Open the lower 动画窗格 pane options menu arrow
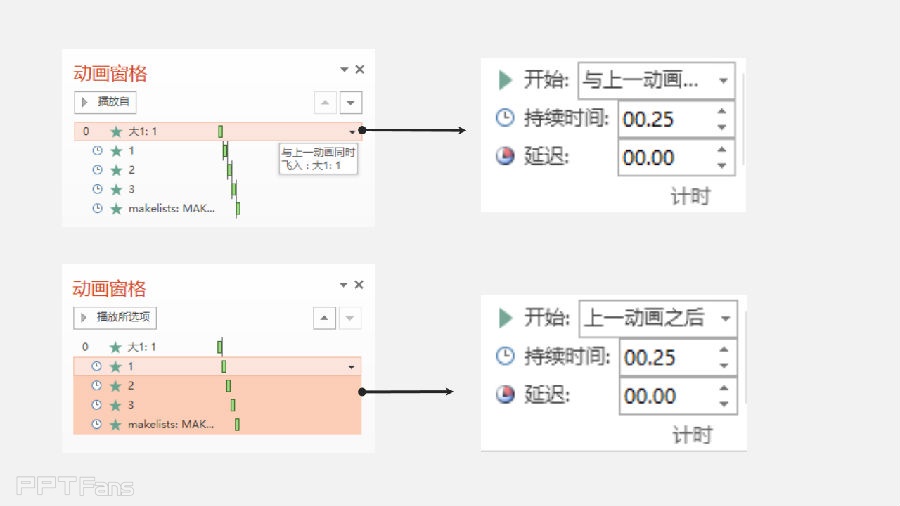 click(344, 285)
